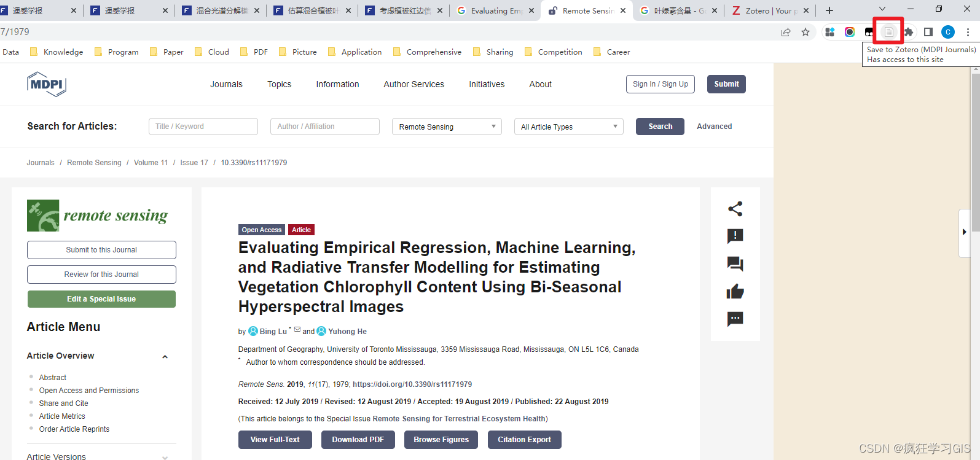
Task: Click the Title / Keyword search field
Action: pyautogui.click(x=203, y=127)
